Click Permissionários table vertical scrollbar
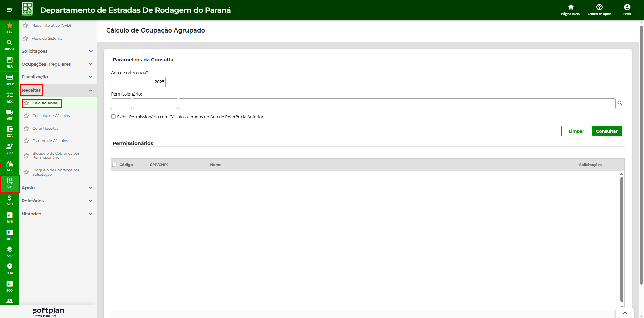The height and width of the screenshot is (318, 644). coord(622,239)
